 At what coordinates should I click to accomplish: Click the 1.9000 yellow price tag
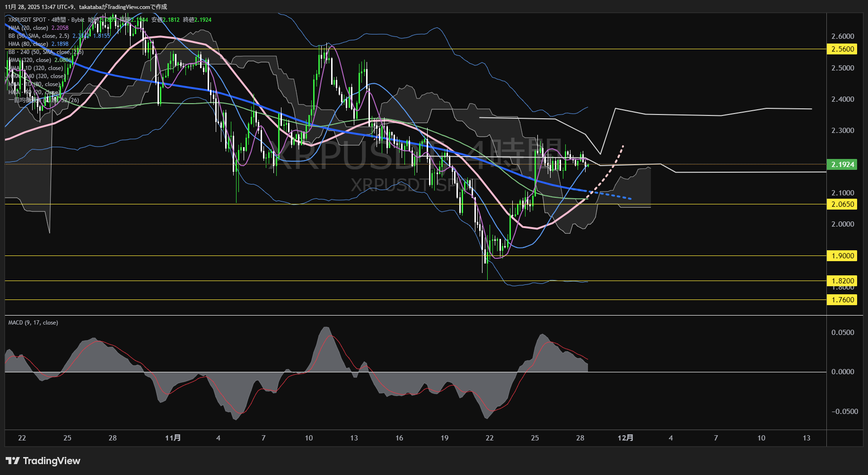click(842, 256)
